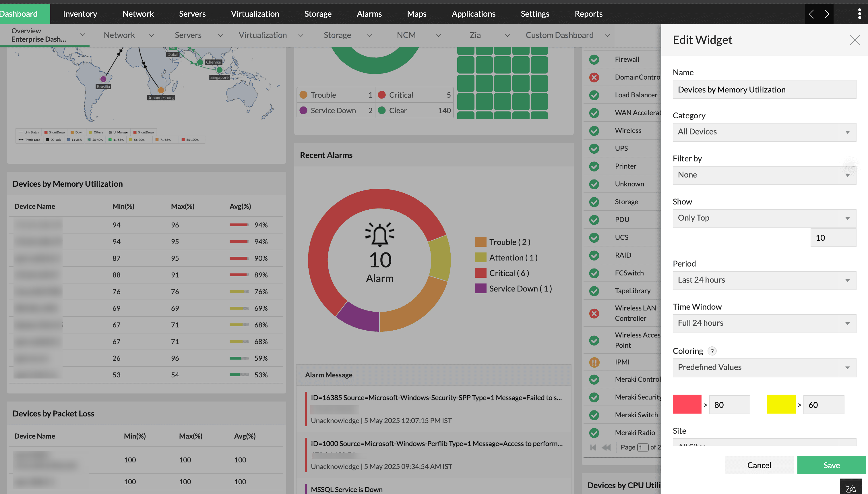Viewport: 868px width, 494px height.
Task: Click the green check icon beside Firewall
Action: pos(594,59)
